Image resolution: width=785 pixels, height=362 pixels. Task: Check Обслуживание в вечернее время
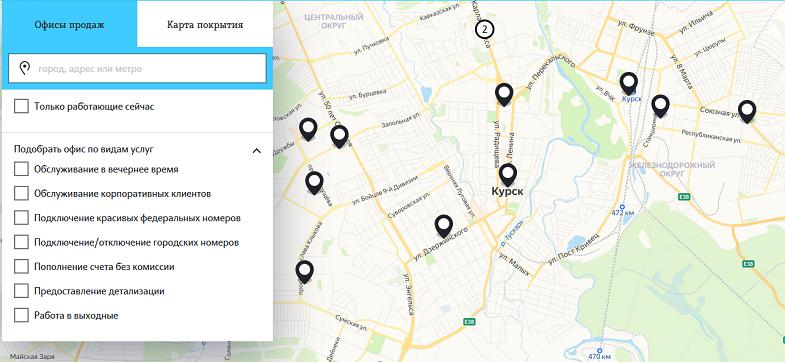(21, 169)
